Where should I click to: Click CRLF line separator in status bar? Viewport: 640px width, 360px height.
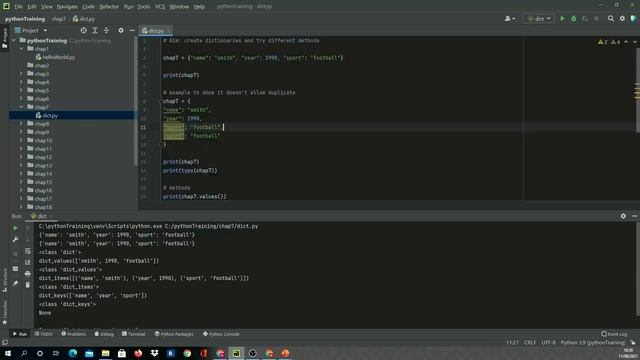[x=530, y=342]
